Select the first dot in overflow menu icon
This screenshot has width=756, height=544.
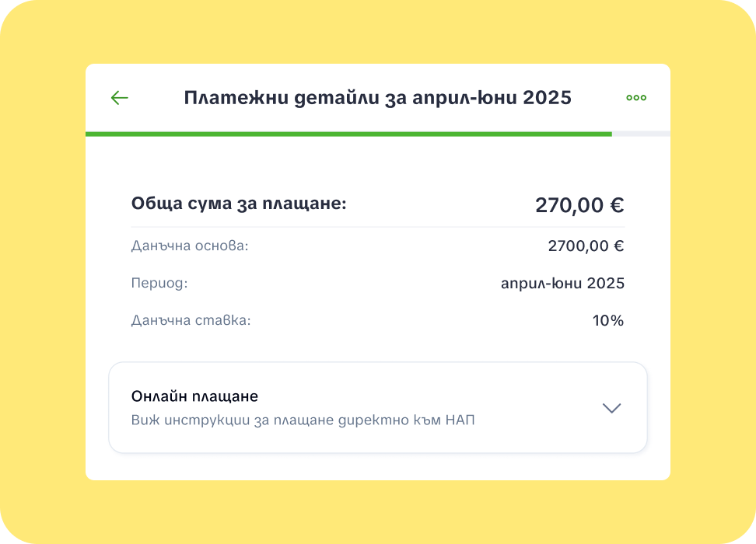coord(630,97)
